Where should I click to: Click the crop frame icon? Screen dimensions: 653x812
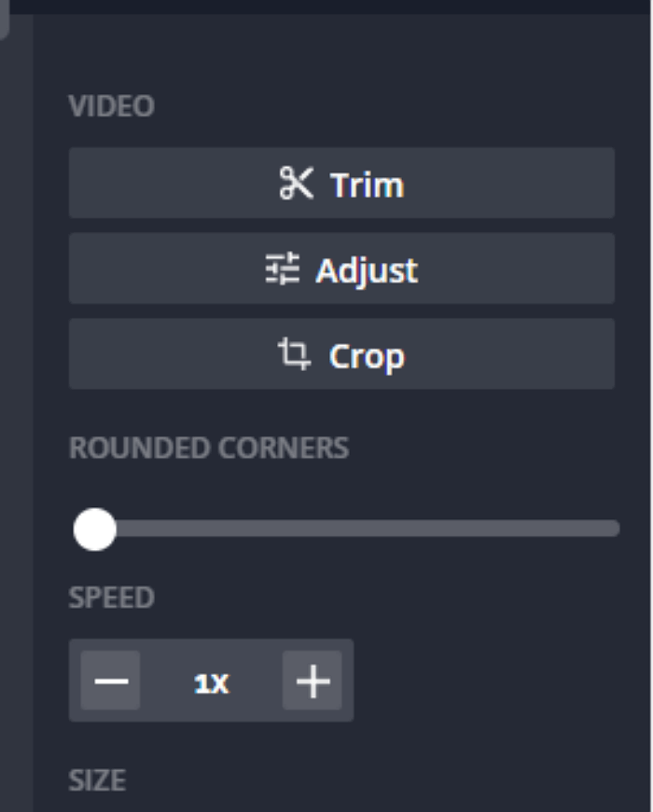pyautogui.click(x=294, y=355)
